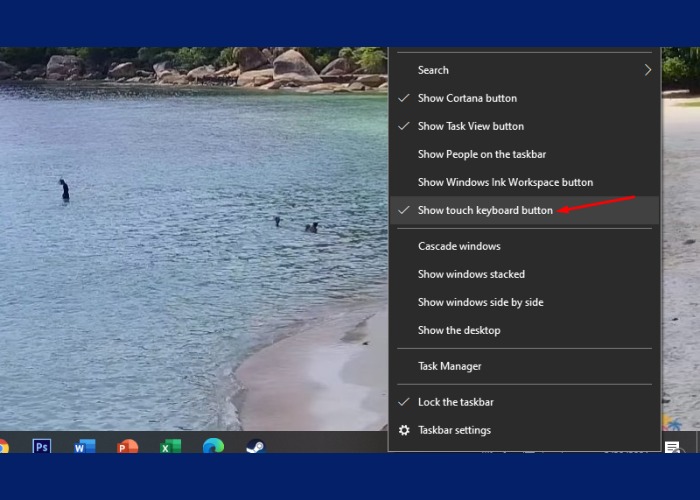The image size is (700, 500).
Task: Select Cascade windows
Action: (x=458, y=246)
